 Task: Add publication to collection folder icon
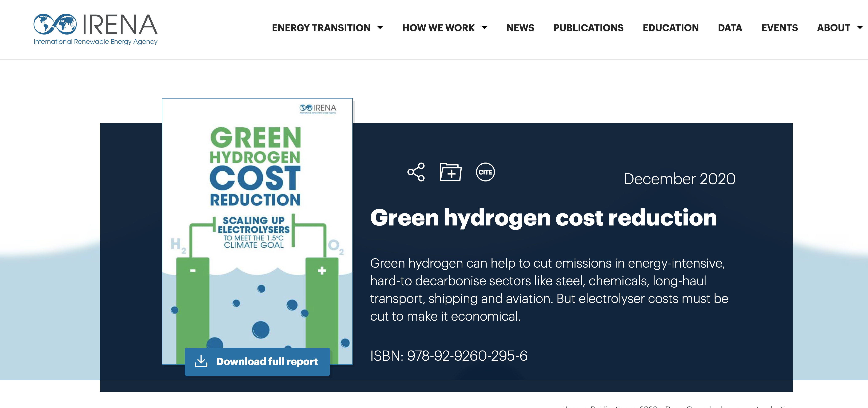pyautogui.click(x=450, y=172)
